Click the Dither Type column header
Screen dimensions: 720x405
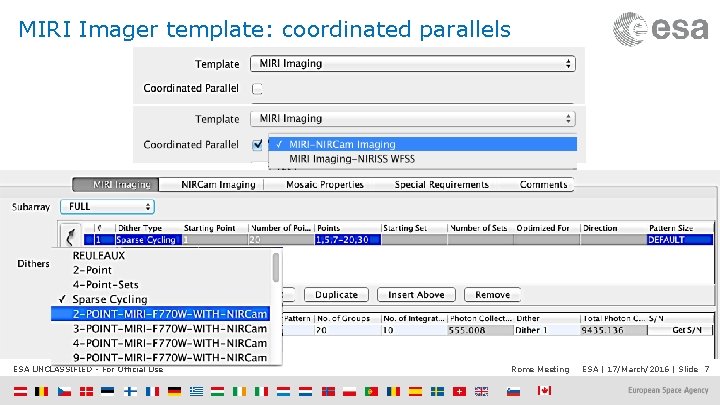[x=140, y=228]
